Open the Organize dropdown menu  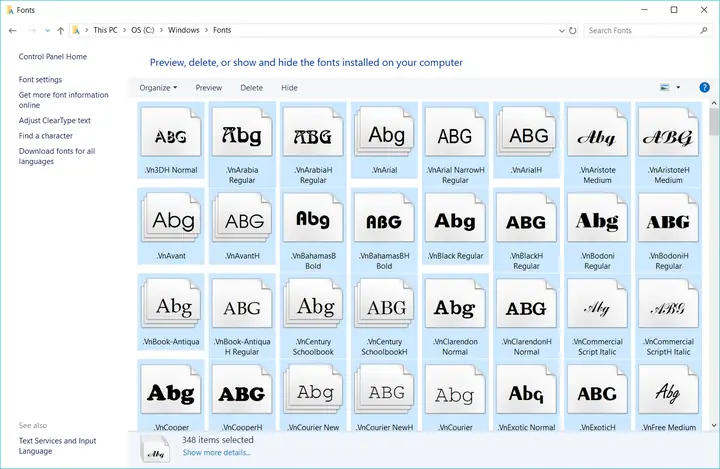click(158, 88)
